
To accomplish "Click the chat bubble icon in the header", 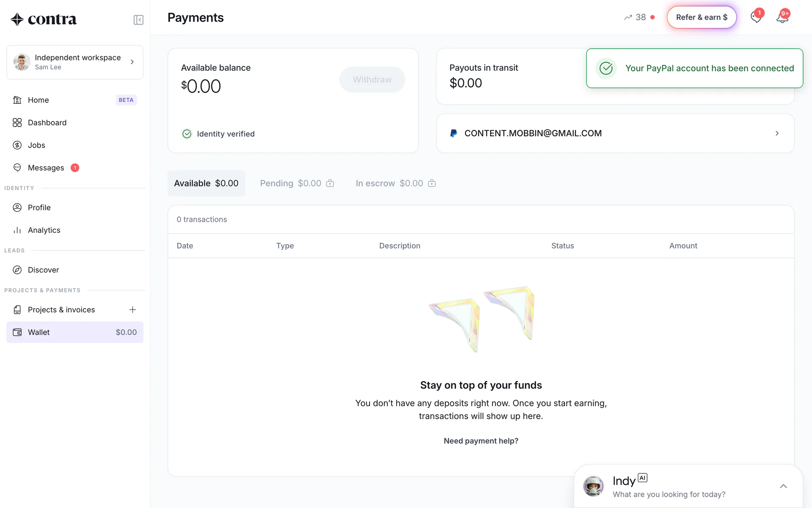I will 756,17.
